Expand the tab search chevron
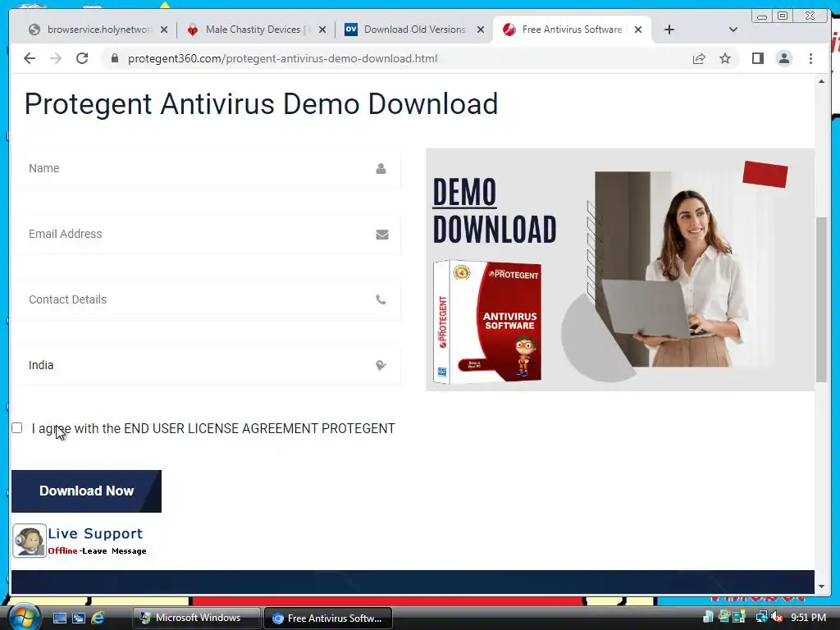 tap(733, 30)
